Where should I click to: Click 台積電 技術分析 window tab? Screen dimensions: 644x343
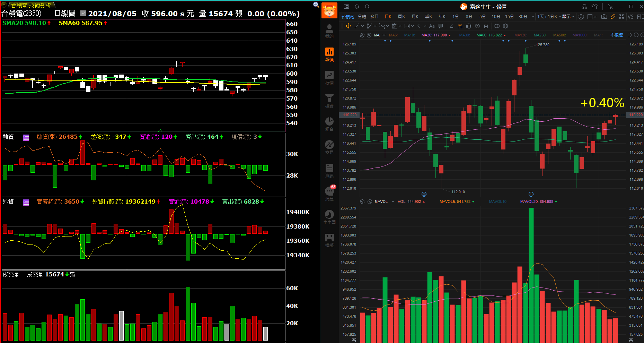(x=31, y=5)
